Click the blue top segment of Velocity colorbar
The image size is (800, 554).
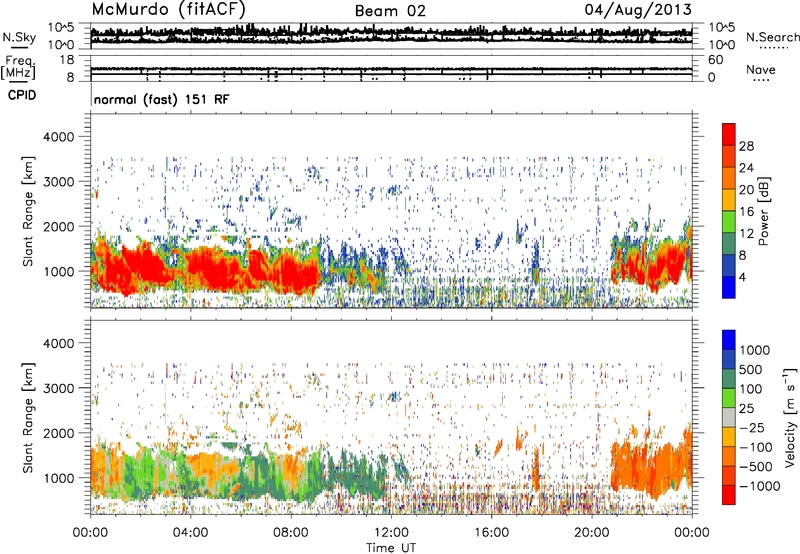729,340
